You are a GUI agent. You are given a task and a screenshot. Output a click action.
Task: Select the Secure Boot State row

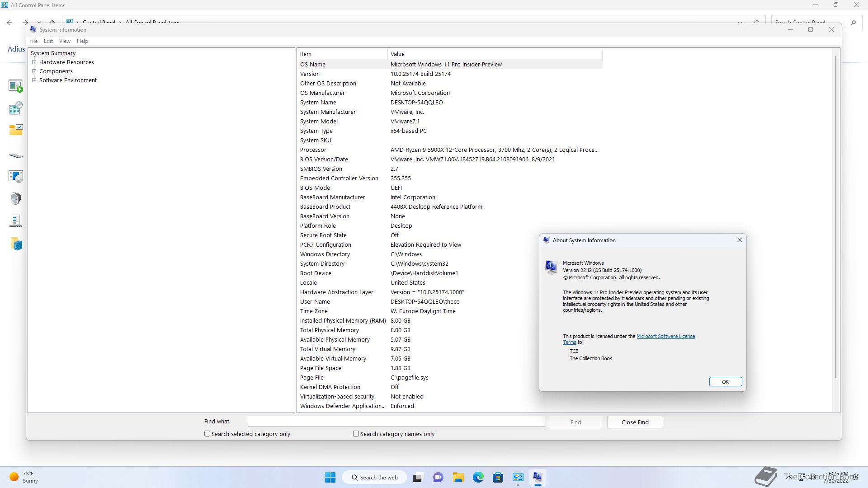pyautogui.click(x=450, y=235)
